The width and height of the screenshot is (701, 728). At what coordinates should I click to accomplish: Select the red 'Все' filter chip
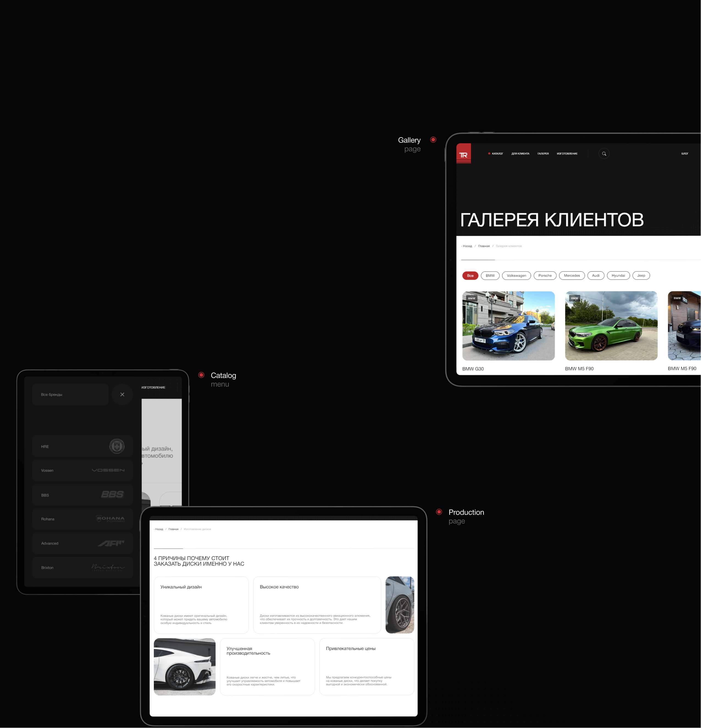(x=470, y=276)
